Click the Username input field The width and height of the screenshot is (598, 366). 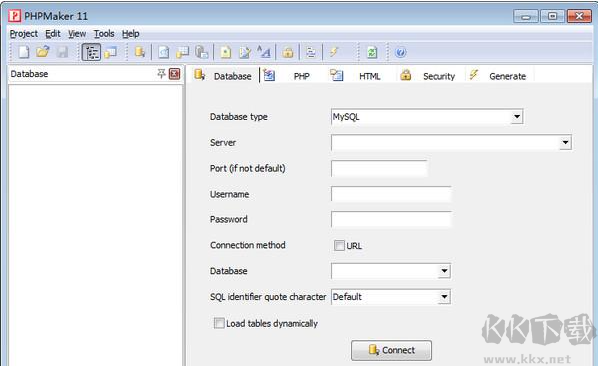click(391, 194)
